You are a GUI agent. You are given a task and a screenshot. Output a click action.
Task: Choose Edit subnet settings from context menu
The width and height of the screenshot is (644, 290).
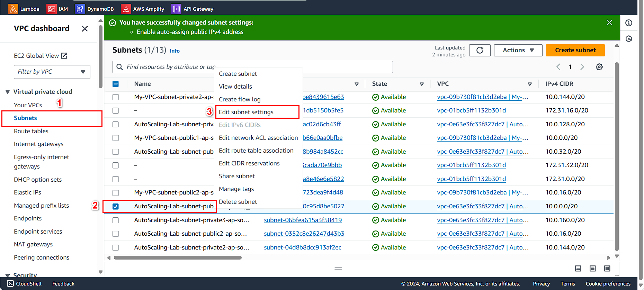coord(257,112)
